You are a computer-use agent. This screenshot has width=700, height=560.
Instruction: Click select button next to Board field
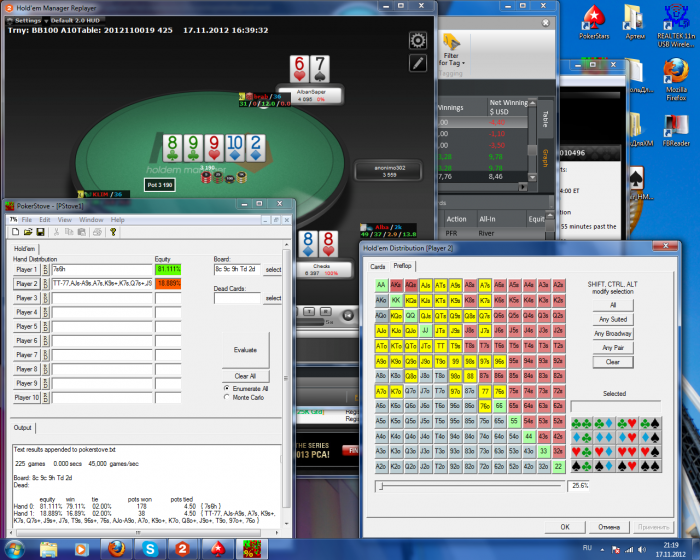[x=273, y=269]
